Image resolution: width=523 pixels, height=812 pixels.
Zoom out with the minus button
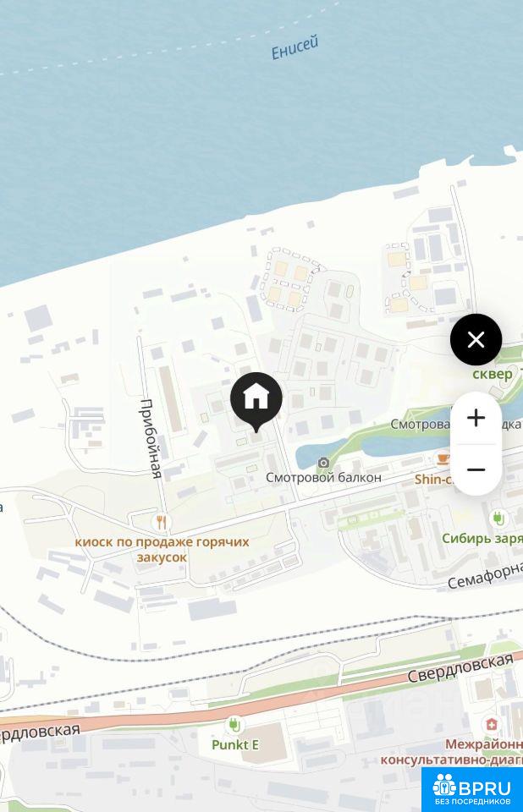pos(476,470)
